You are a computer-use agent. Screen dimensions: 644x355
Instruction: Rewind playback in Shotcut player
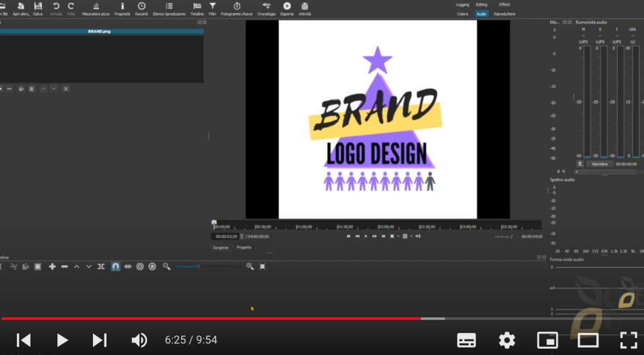click(357, 236)
